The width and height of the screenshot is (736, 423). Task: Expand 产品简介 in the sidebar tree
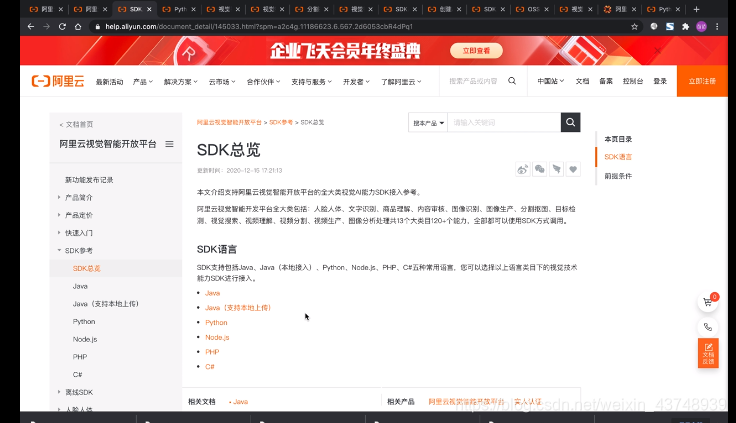(x=59, y=197)
